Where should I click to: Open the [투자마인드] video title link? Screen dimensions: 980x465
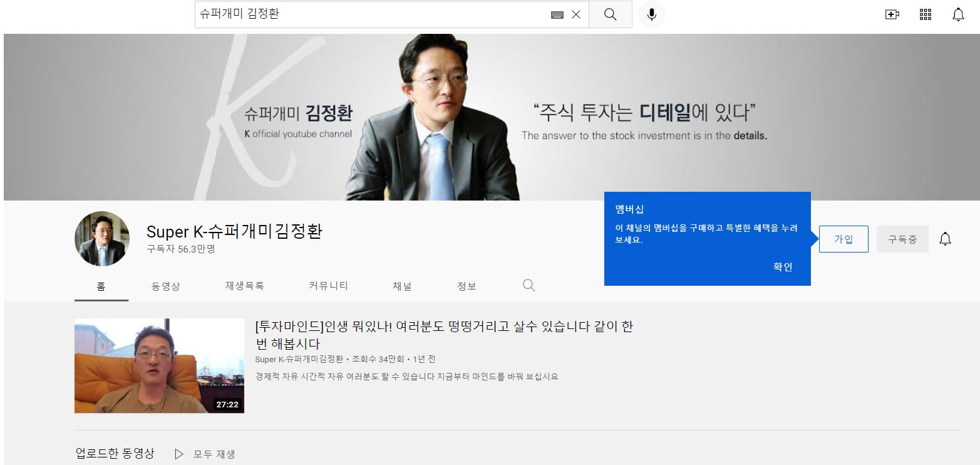444,335
